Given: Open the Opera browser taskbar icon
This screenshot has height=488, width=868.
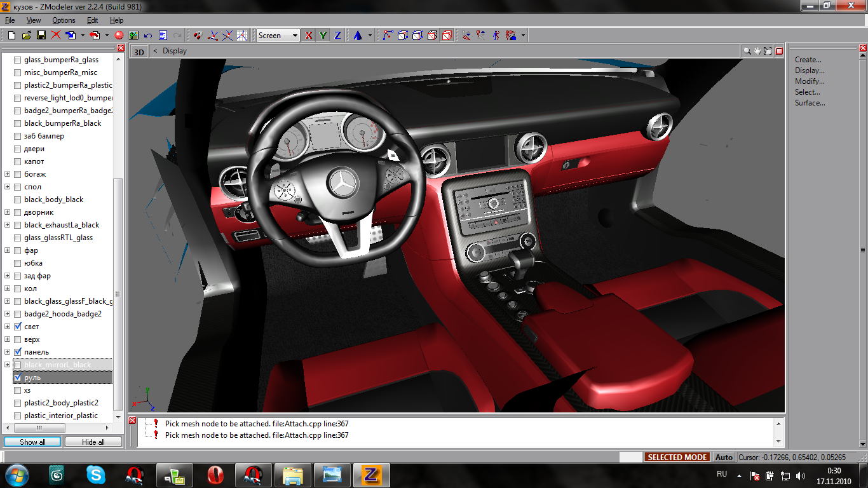Looking at the screenshot, I should (x=215, y=475).
